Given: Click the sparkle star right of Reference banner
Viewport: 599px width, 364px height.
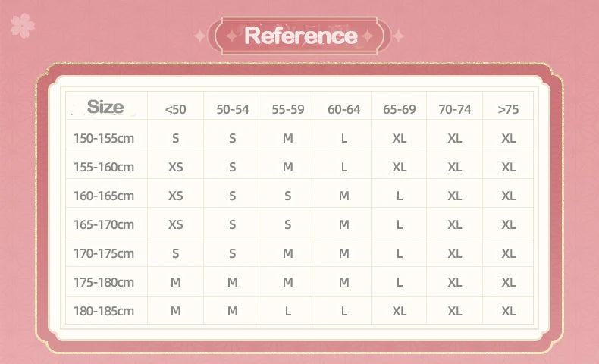Looking at the screenshot, I should click(x=398, y=36).
